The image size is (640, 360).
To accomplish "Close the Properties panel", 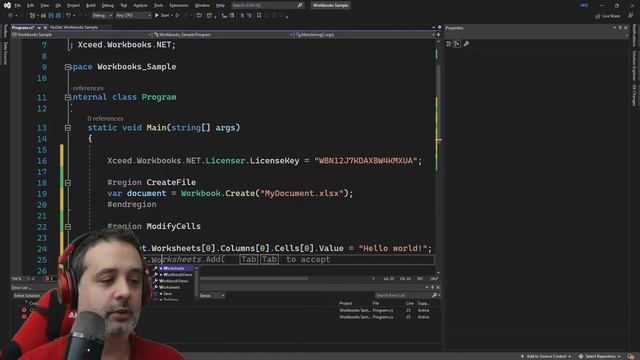I will 626,28.
